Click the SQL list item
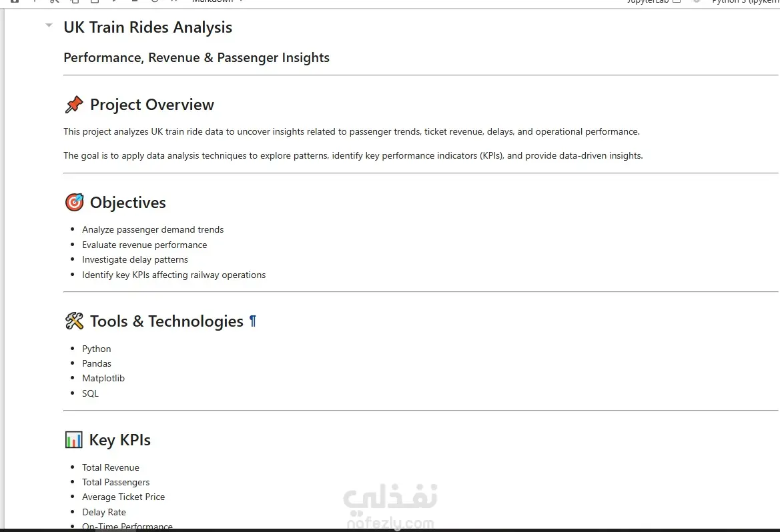The width and height of the screenshot is (780, 532). click(x=90, y=393)
